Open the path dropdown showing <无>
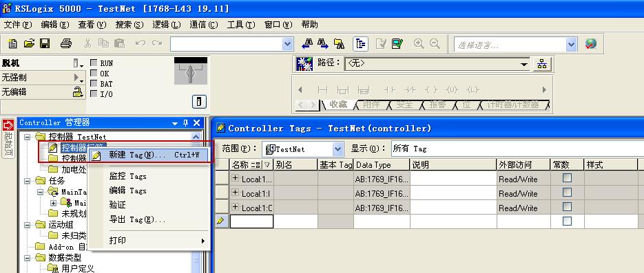644x273 pixels. (x=524, y=65)
